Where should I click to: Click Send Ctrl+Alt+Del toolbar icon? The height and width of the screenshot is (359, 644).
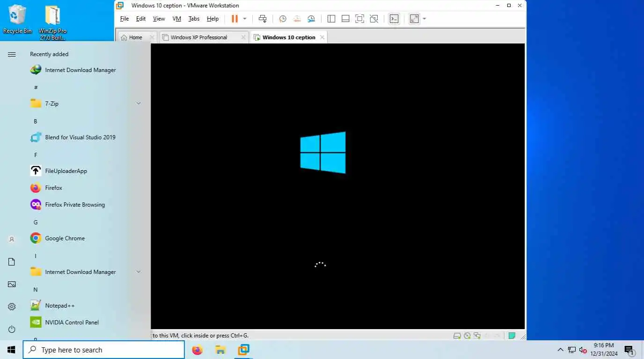pos(263,19)
